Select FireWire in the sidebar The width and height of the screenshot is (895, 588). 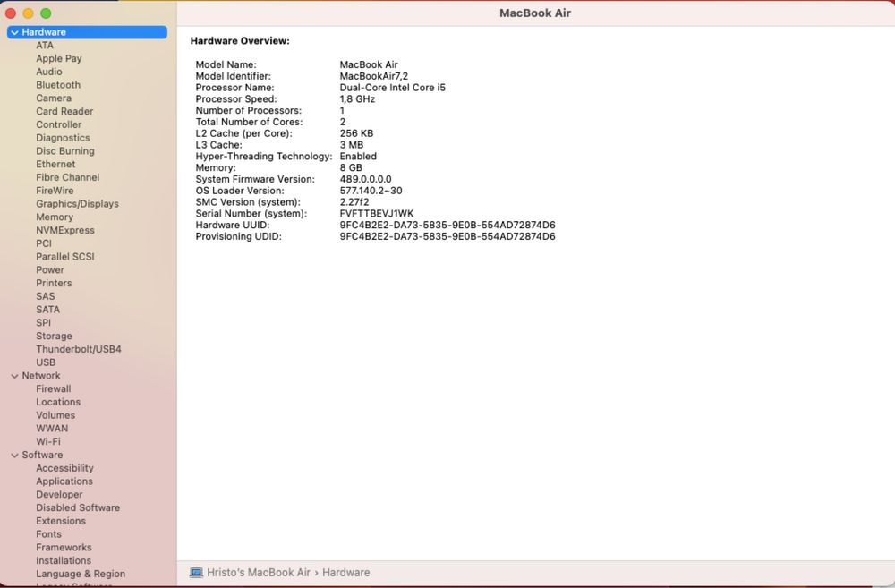pyautogui.click(x=55, y=190)
